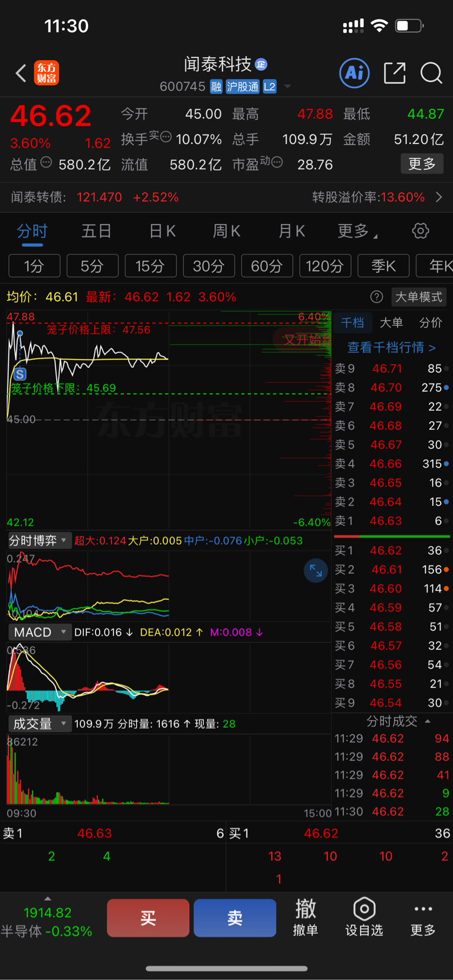Open the 撤单 cancel order icon
Screen dimensions: 453x980
pyautogui.click(x=306, y=917)
